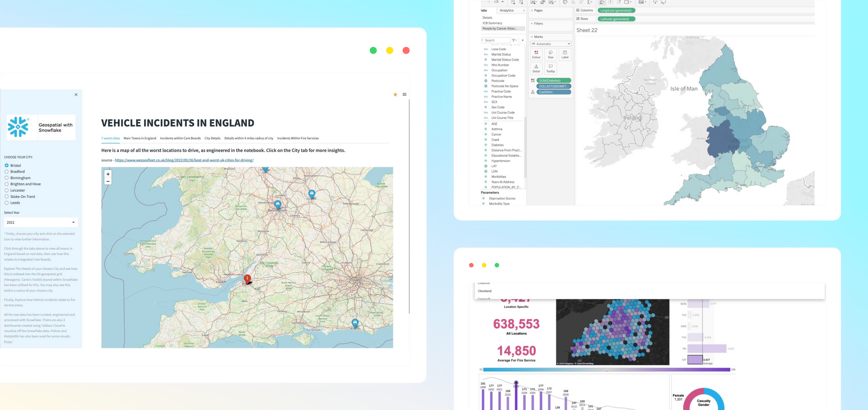Collapse the Filters shelf
868x410 pixels.
532,23
